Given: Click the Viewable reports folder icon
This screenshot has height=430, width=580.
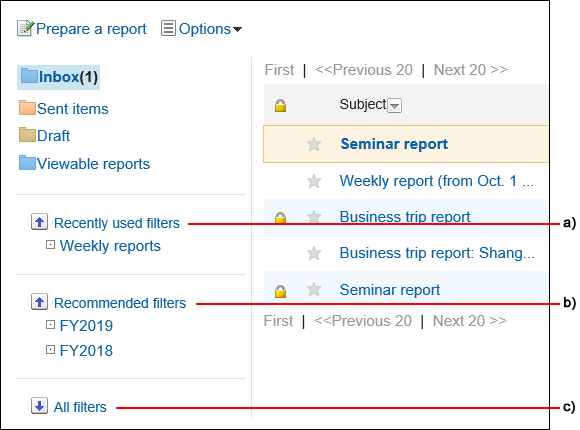Looking at the screenshot, I should point(27,163).
